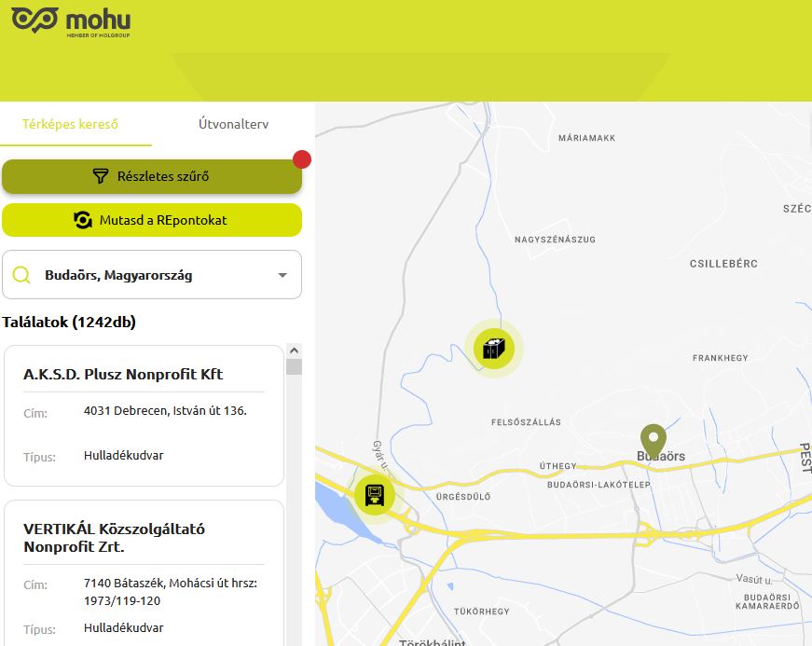
Task: Click the Találatok (1242db) results heading
Action: point(69,322)
